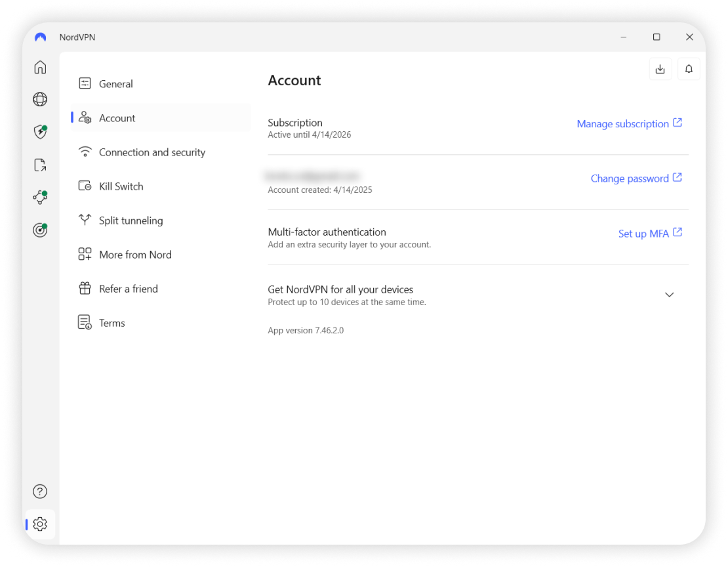Select More from Nord item
Screen dimensions: 728x567
pos(135,255)
